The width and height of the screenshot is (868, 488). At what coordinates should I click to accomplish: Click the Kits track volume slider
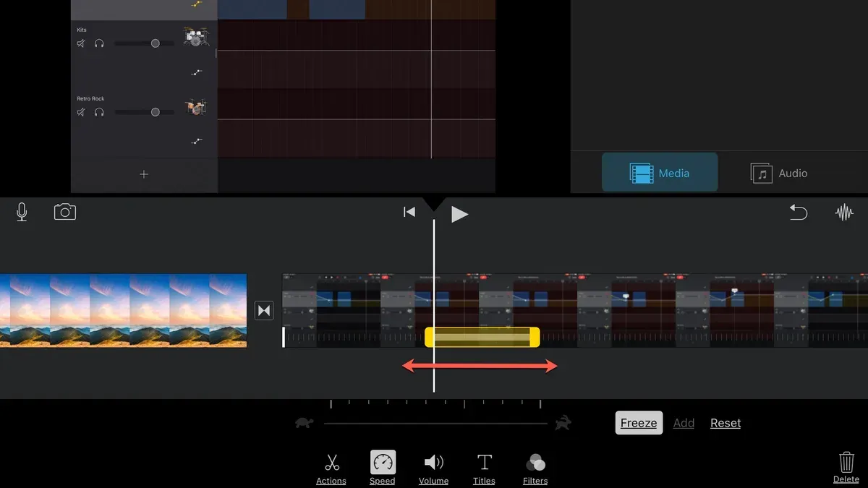(x=145, y=43)
